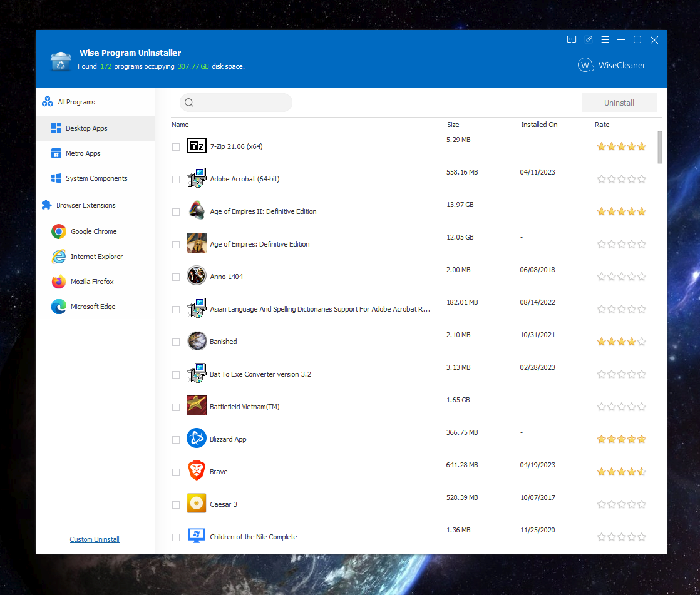Screen dimensions: 700x595
Task: Tick the Anno 1404 checkbox
Action: pyautogui.click(x=176, y=277)
